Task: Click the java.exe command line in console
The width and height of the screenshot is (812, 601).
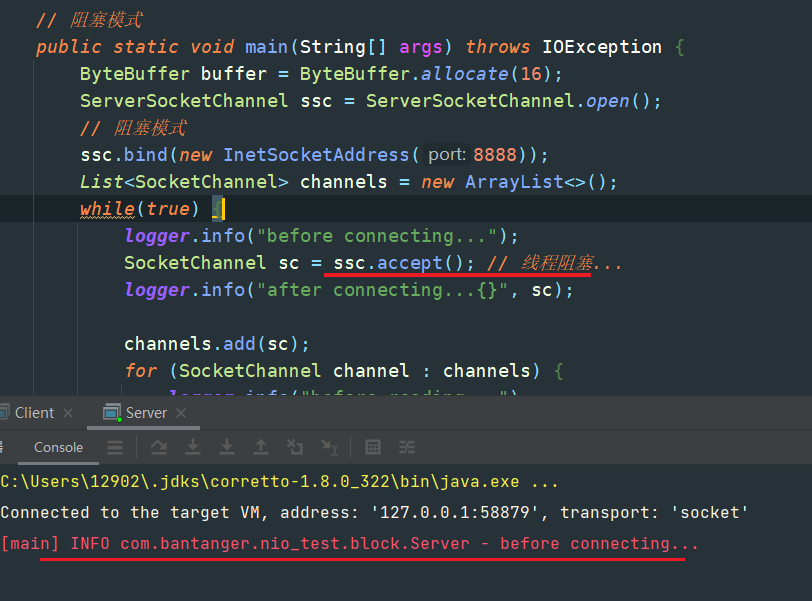Action: click(x=280, y=481)
